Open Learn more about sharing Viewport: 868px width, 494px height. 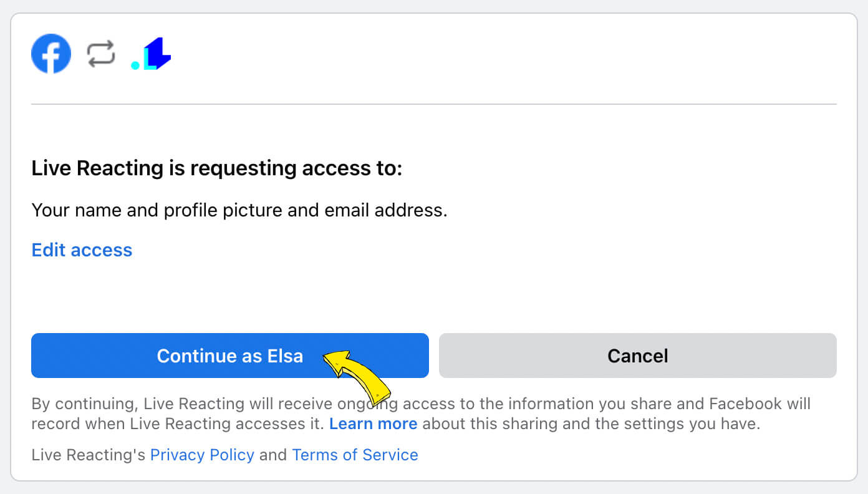(x=373, y=424)
